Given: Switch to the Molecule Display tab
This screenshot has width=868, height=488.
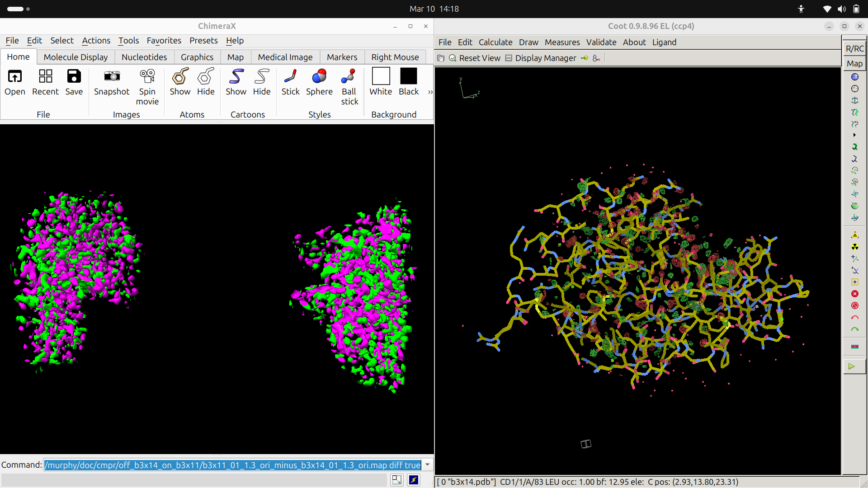Looking at the screenshot, I should (75, 57).
